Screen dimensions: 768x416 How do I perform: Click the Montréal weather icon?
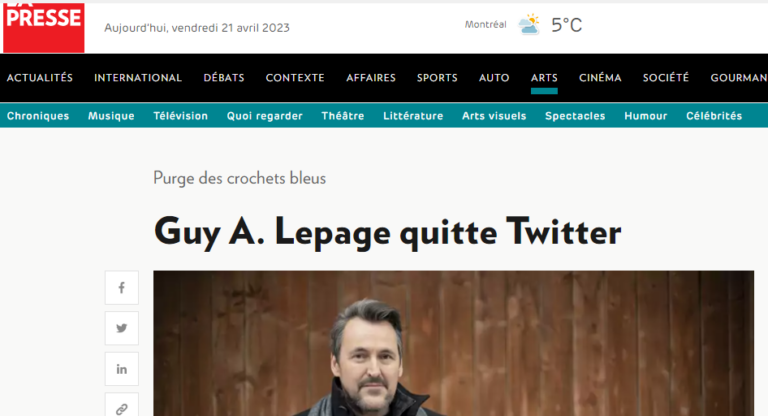[529, 24]
